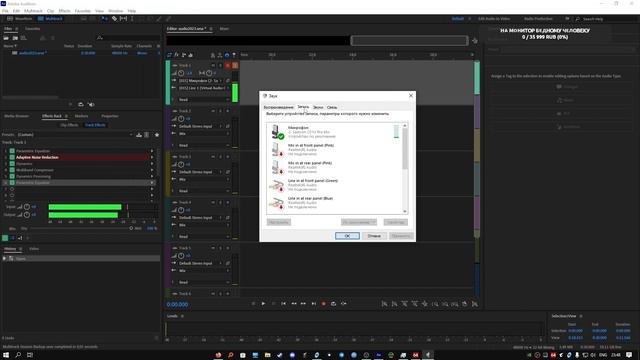Screen dimensions: 640x360
Task: Click the favorite star icon in Effects Rack
Action: coord(157,135)
